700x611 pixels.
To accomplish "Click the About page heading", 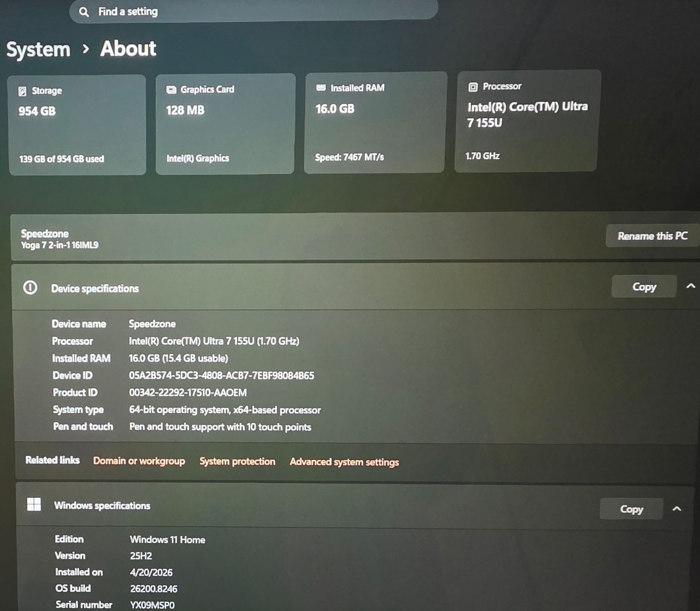I will tap(128, 48).
